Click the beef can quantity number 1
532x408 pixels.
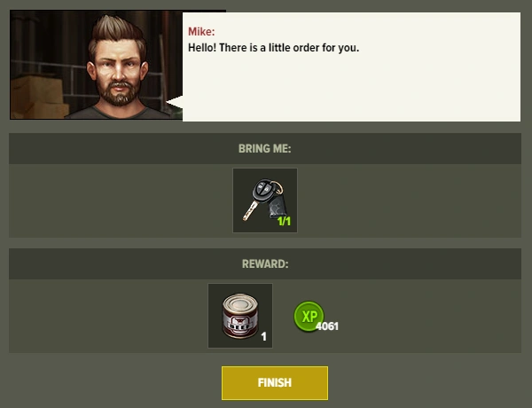point(263,336)
